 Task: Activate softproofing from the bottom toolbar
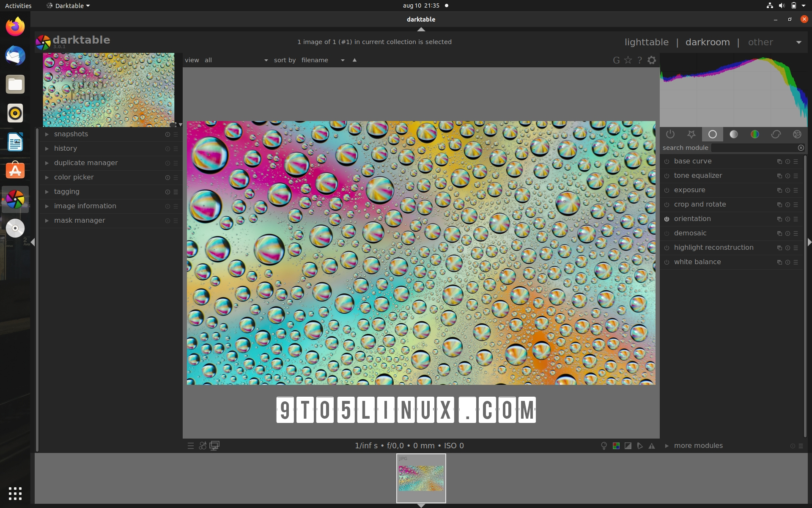point(639,445)
